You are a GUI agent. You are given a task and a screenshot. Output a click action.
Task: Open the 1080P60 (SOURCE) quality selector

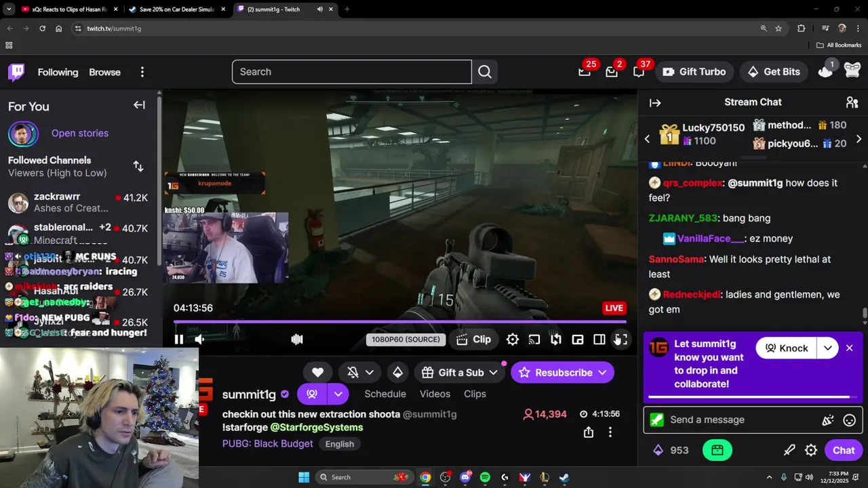point(406,340)
